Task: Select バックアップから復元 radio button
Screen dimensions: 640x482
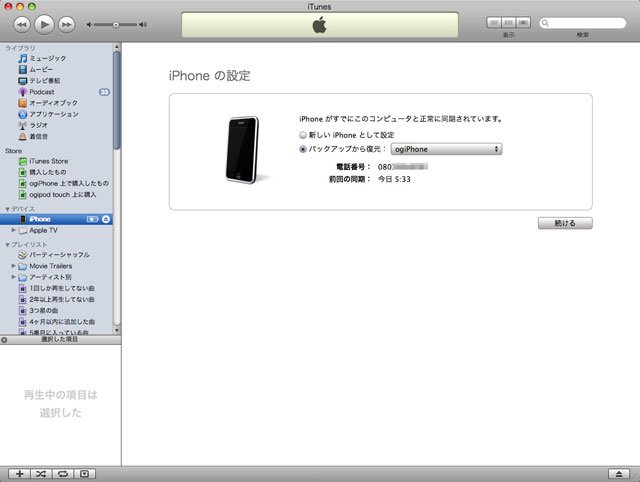Action: [x=303, y=149]
